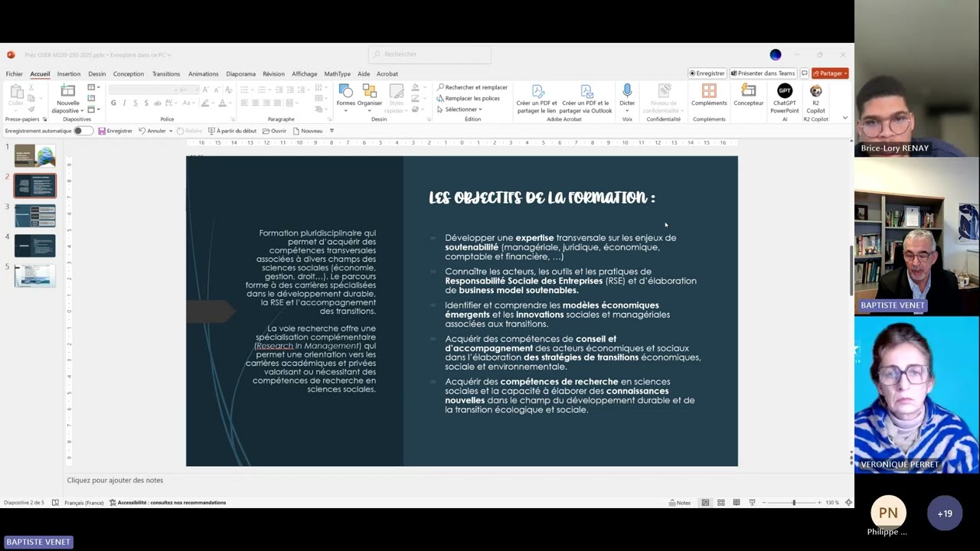Click Rechercher et remplacer
980x551 pixels.
tap(472, 87)
